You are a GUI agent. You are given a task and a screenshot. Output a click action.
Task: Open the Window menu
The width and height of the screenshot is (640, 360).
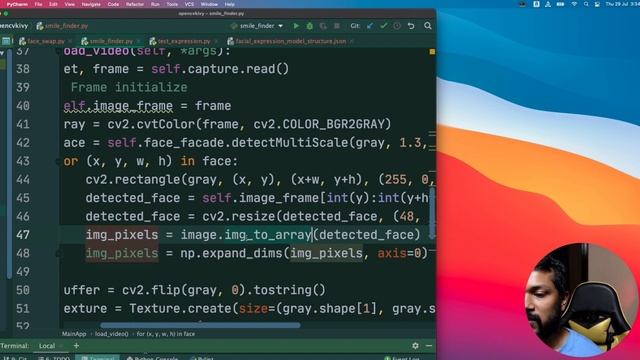209,4
